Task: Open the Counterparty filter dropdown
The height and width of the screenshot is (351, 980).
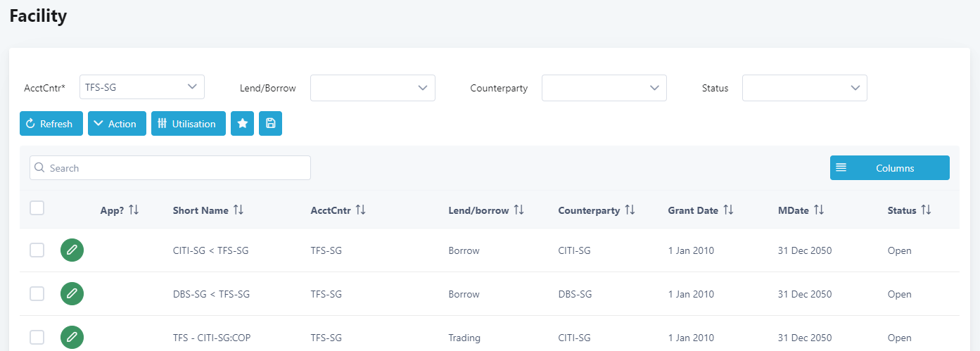Action: click(x=604, y=88)
